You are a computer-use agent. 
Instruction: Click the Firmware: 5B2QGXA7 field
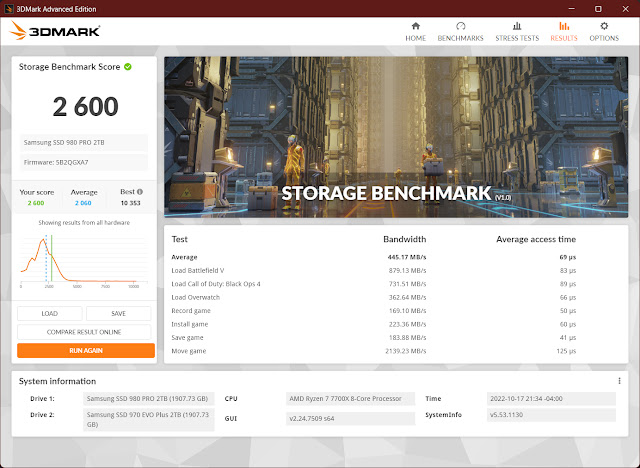[x=84, y=162]
